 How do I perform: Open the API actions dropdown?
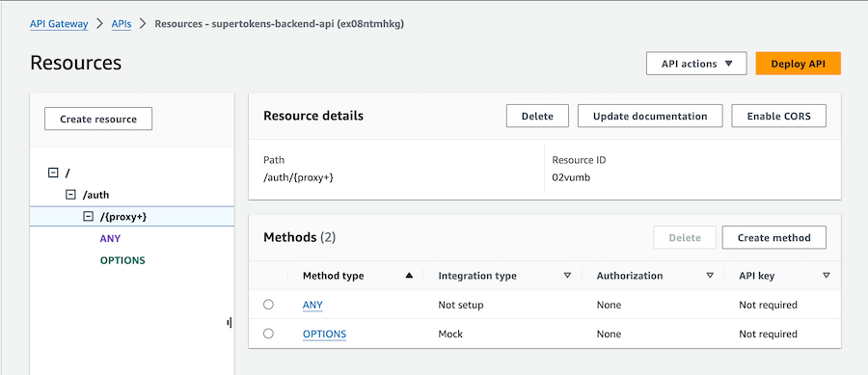pyautogui.click(x=696, y=64)
